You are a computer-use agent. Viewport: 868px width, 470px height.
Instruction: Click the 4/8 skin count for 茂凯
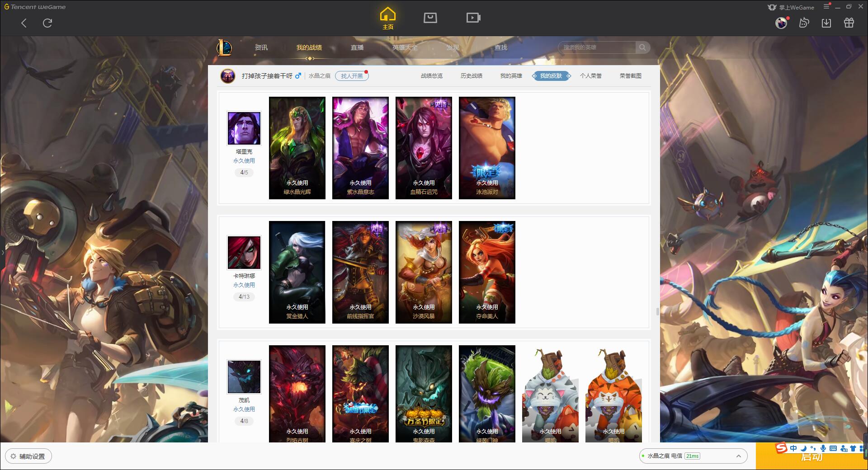pos(244,421)
